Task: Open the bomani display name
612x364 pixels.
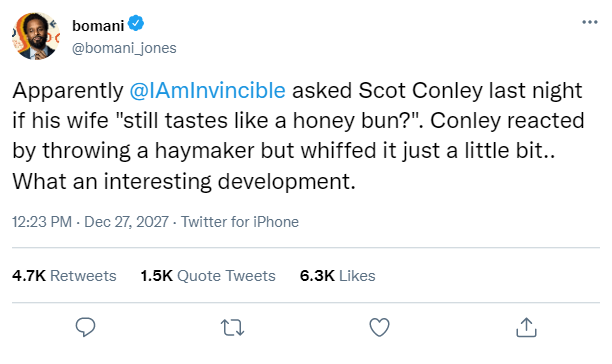Action: (x=98, y=25)
